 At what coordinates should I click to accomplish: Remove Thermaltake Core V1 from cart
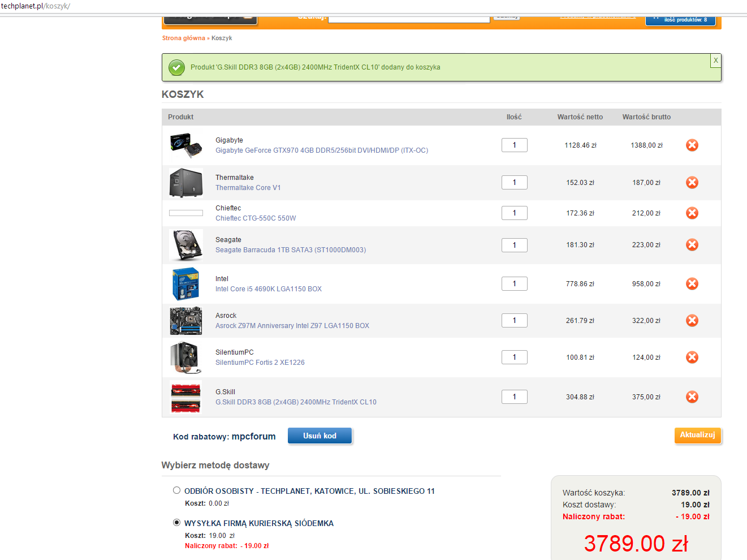click(x=692, y=183)
